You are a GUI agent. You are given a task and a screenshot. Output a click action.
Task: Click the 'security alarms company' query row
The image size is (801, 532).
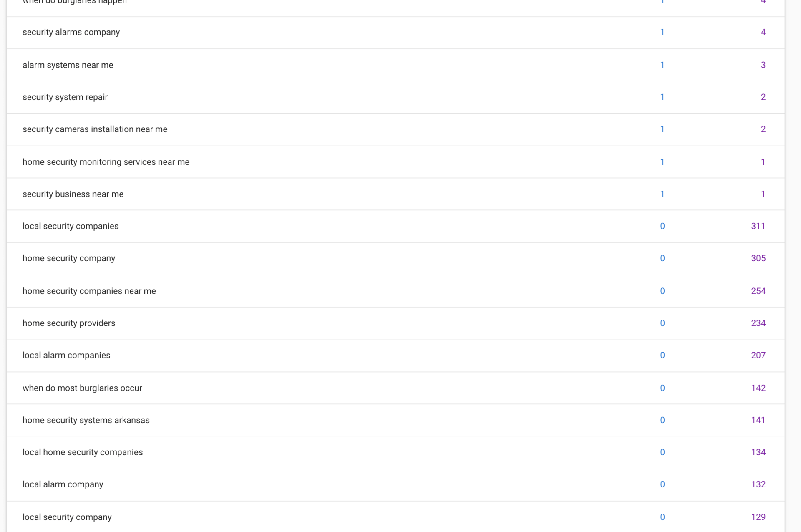[x=71, y=33]
